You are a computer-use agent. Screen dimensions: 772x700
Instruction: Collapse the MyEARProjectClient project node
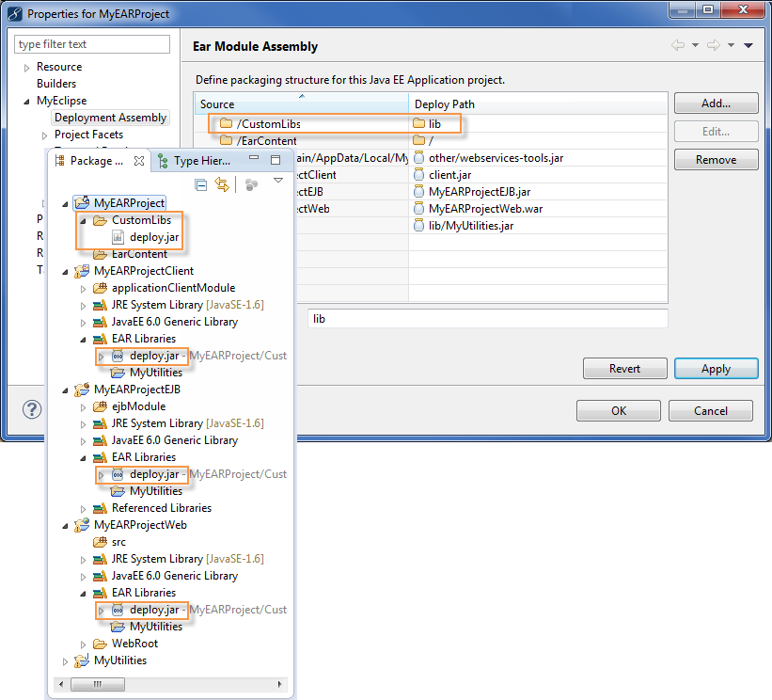pos(66,271)
